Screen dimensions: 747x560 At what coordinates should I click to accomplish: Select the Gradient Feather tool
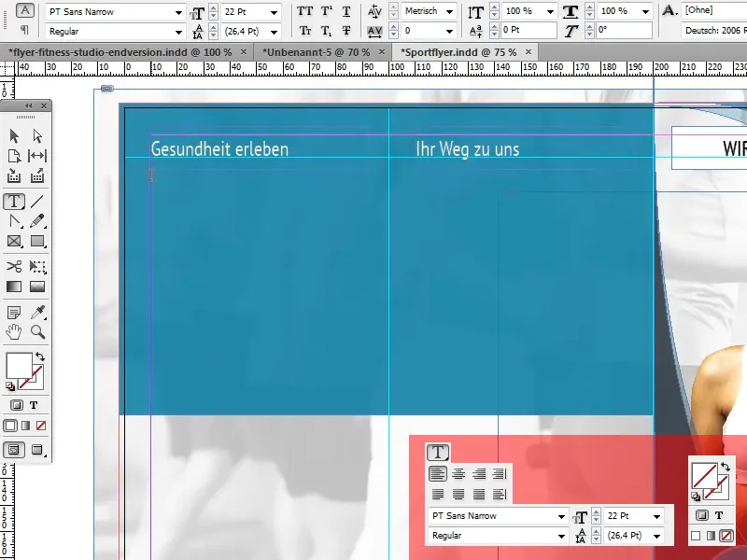click(x=37, y=287)
